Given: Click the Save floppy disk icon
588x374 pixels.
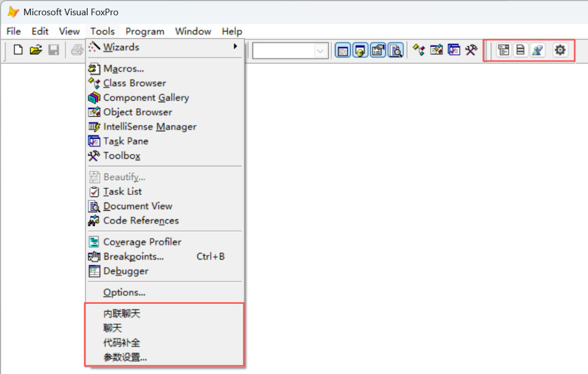Looking at the screenshot, I should [x=53, y=50].
